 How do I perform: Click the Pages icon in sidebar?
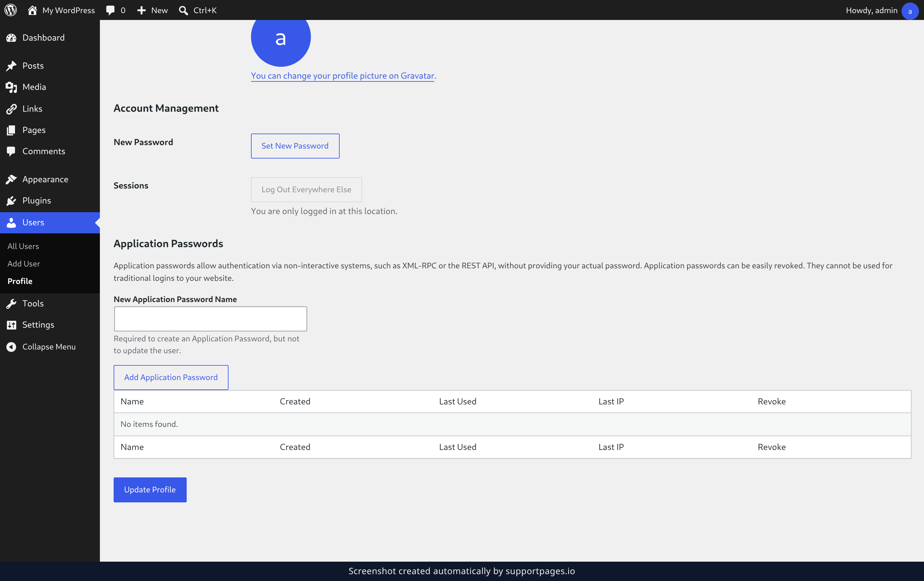tap(11, 130)
